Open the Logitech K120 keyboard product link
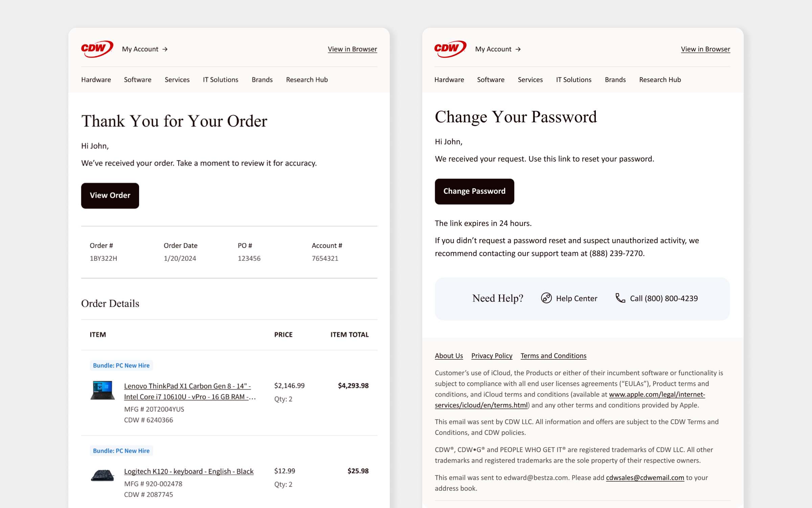812x508 pixels. [189, 471]
